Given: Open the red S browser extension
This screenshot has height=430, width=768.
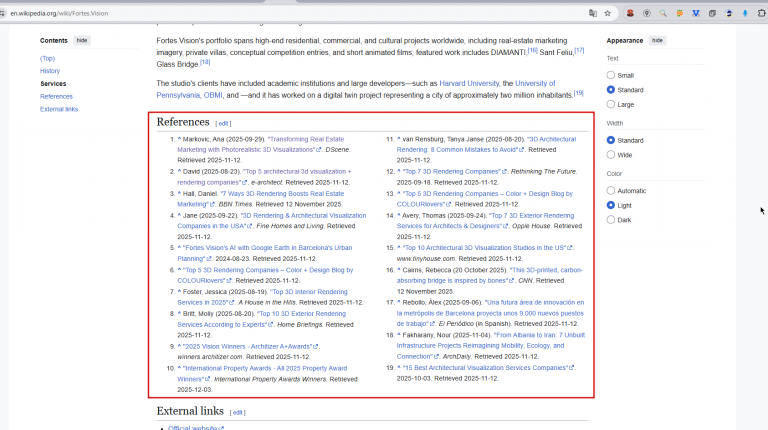Looking at the screenshot, I should coord(630,13).
